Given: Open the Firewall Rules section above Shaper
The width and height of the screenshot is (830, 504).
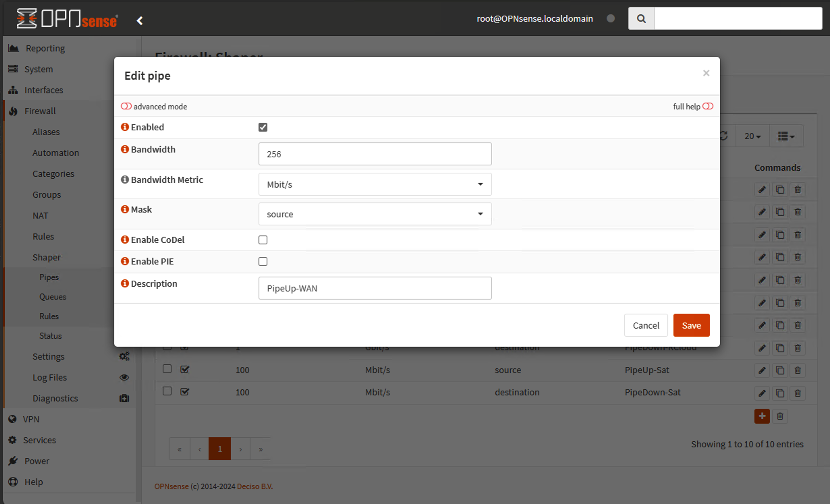Looking at the screenshot, I should tap(43, 236).
